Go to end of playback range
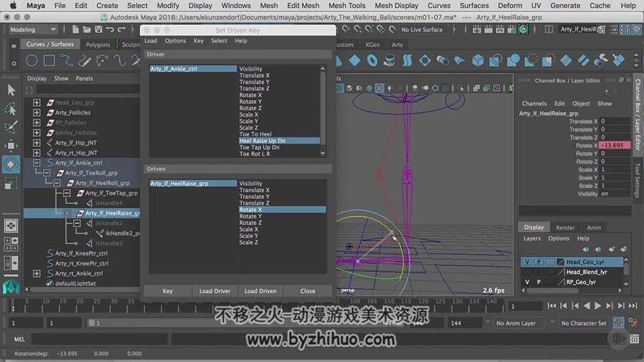644x362 pixels. point(633,305)
